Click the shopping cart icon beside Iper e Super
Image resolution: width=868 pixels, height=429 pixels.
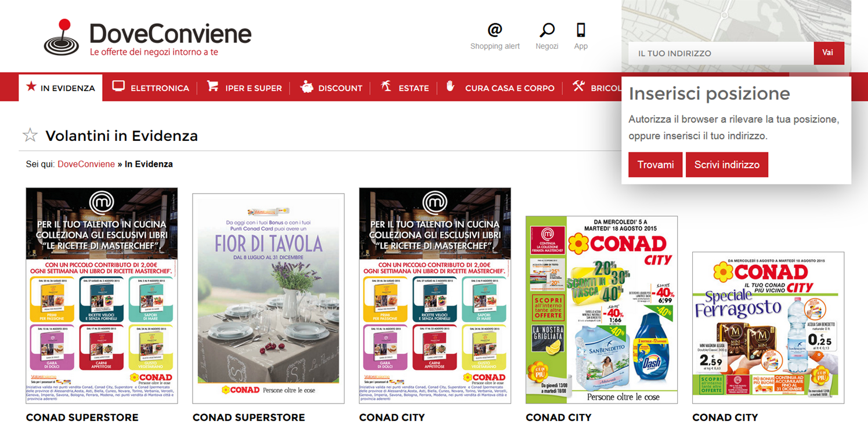click(x=213, y=86)
